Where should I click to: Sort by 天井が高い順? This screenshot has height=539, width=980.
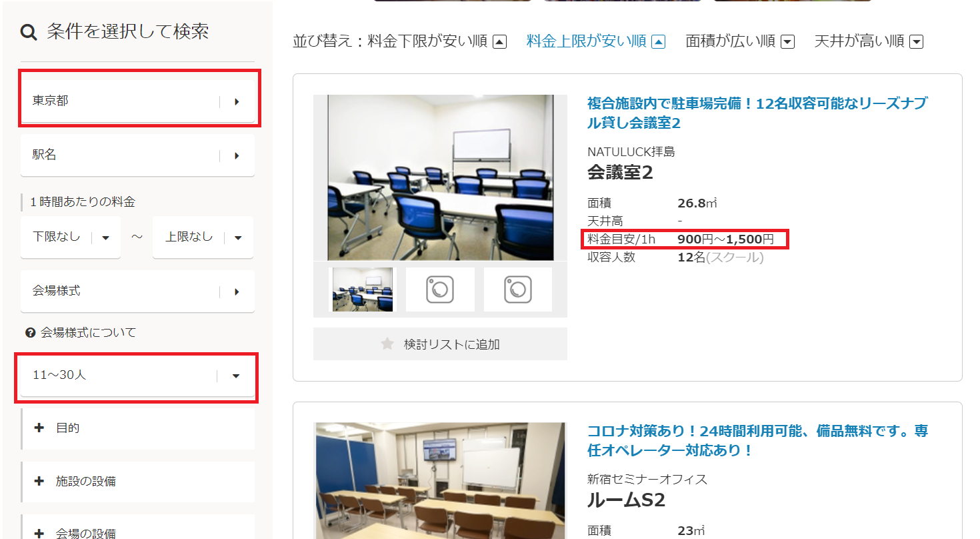(x=859, y=41)
